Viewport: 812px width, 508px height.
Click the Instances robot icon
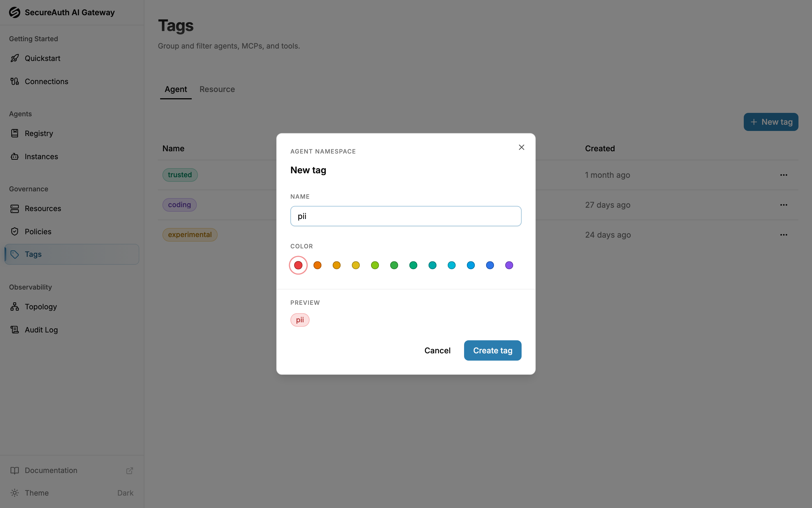tap(14, 157)
